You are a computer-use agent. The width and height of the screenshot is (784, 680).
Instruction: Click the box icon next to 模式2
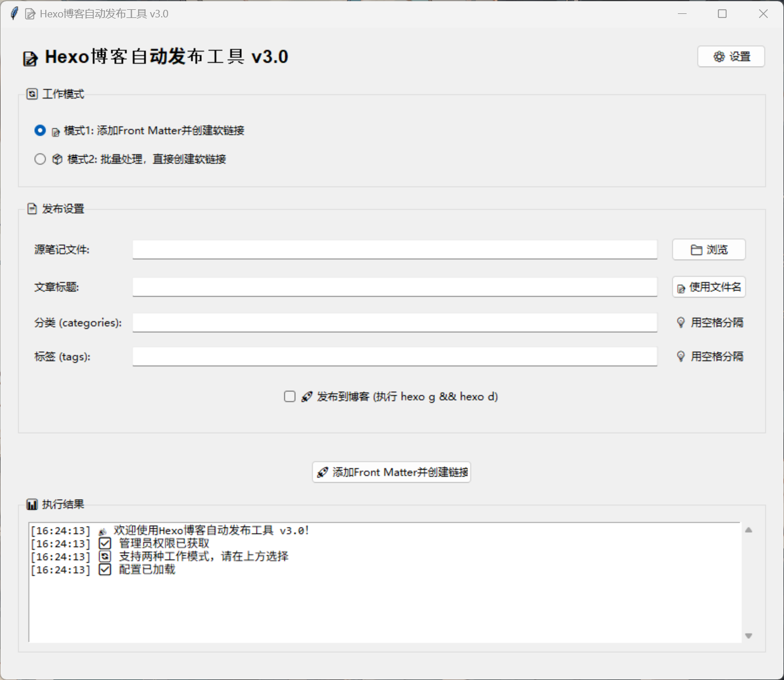click(x=57, y=159)
